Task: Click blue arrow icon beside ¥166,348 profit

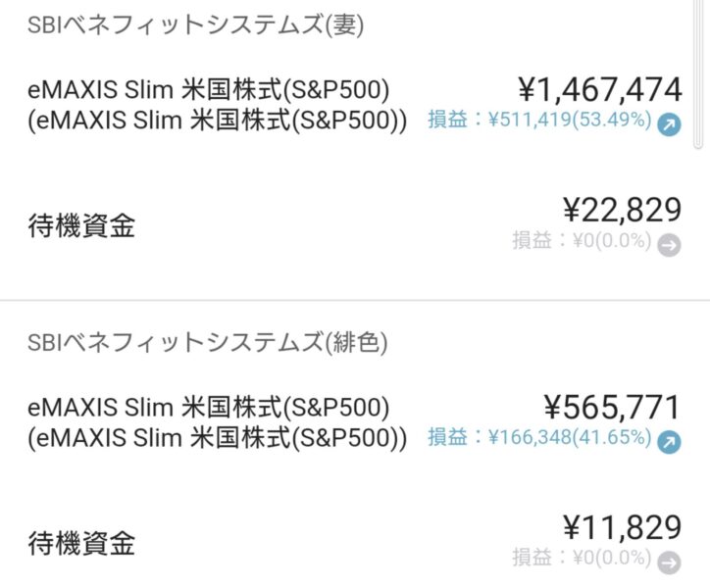Action: (669, 441)
